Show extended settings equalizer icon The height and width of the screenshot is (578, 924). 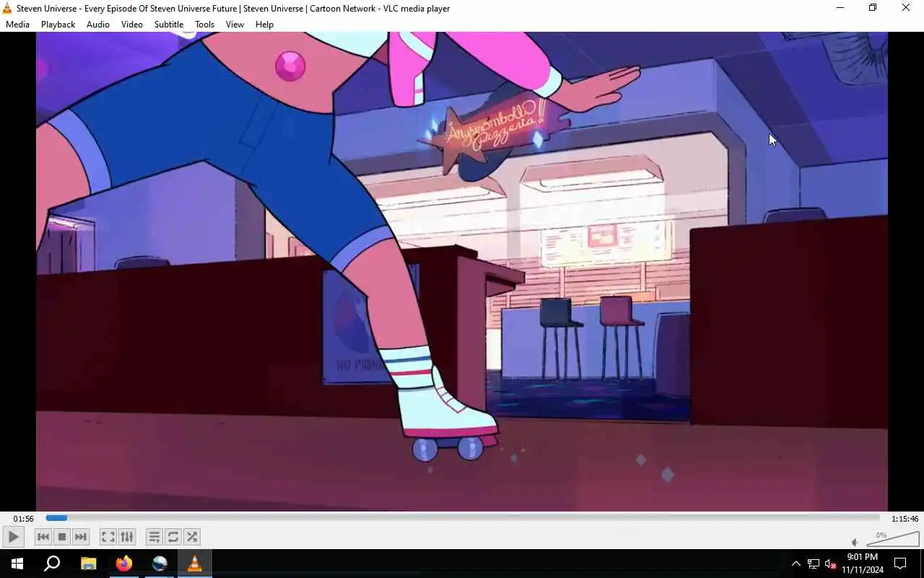click(x=127, y=537)
